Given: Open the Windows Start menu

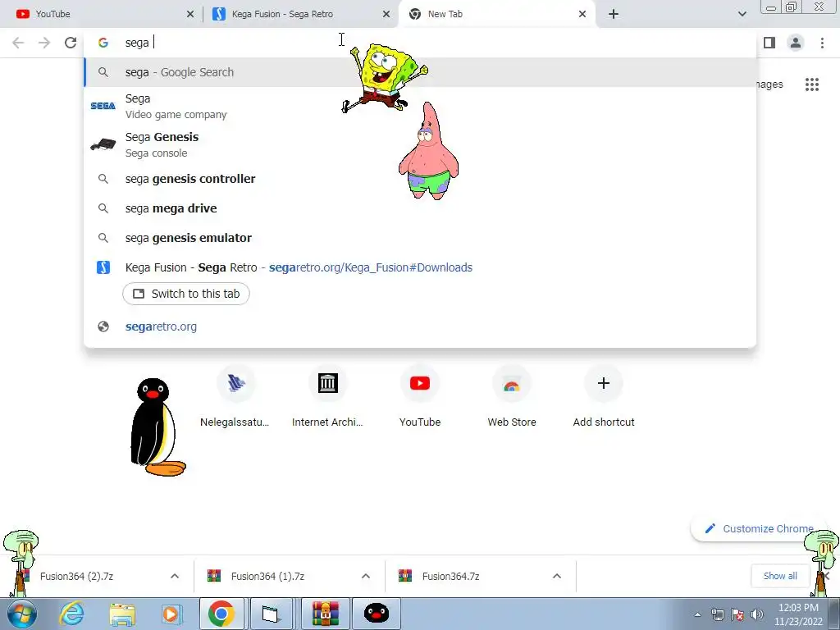Looking at the screenshot, I should tap(21, 614).
